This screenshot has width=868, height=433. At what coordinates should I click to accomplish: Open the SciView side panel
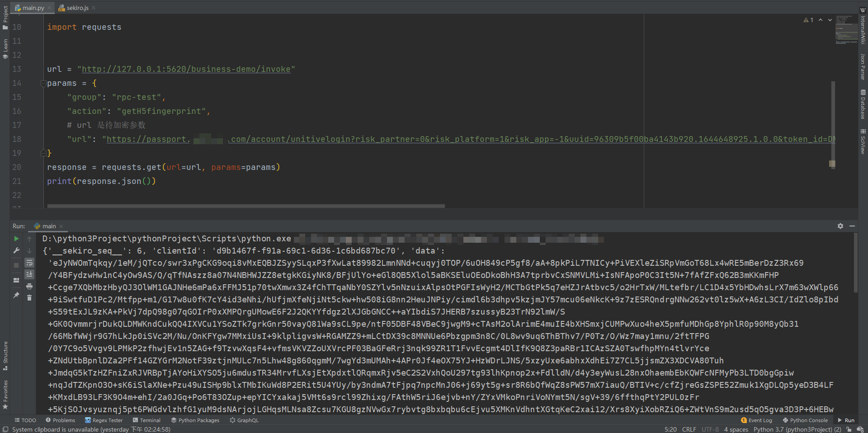tap(863, 141)
